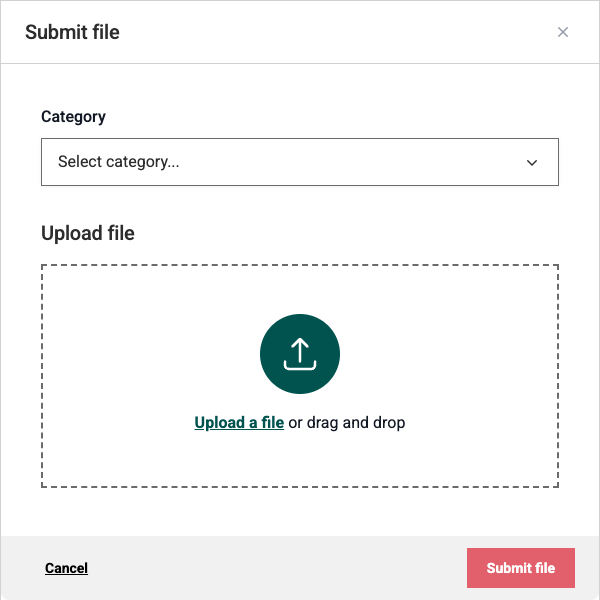
Task: Click empty space inside Category input box
Action: pyautogui.click(x=344, y=162)
